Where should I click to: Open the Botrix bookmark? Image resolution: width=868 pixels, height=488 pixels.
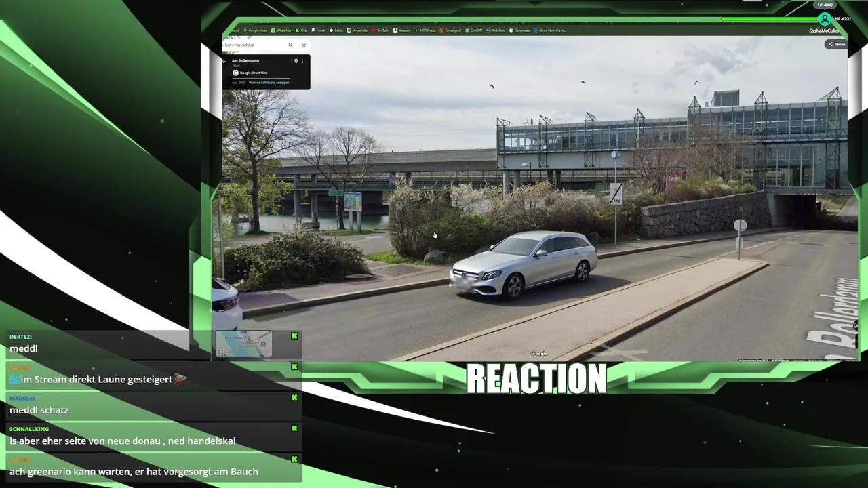336,30
